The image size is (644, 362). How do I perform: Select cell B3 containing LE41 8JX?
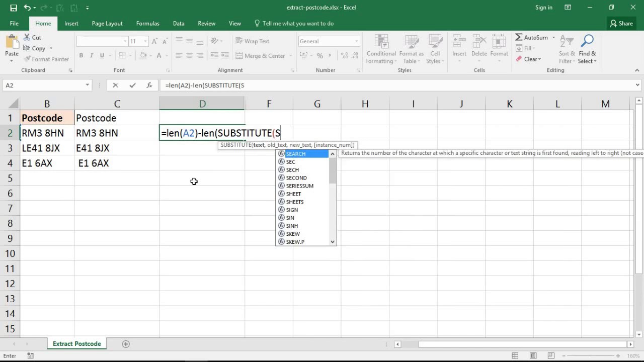click(47, 148)
